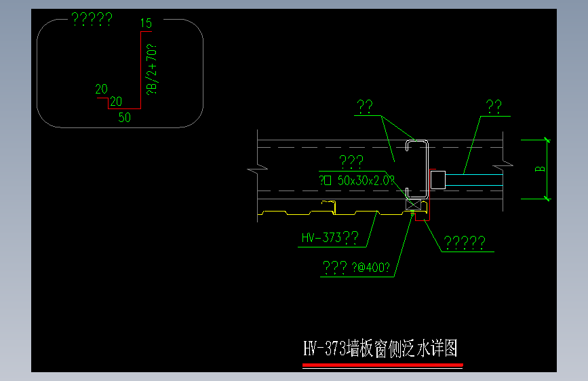Click the '?B/2+70?' vertical dimension text
The width and height of the screenshot is (588, 381).
152,69
